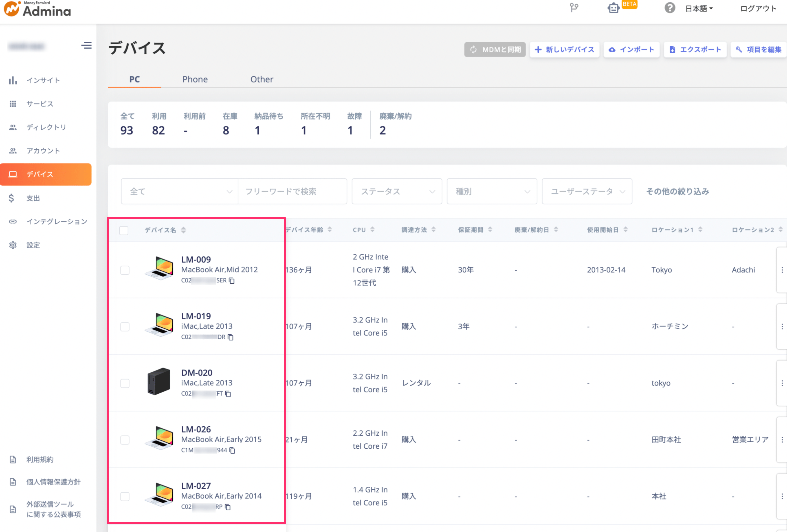Screen dimensions: 787x532
Task: Check the LM-019 row checkbox
Action: [125, 326]
